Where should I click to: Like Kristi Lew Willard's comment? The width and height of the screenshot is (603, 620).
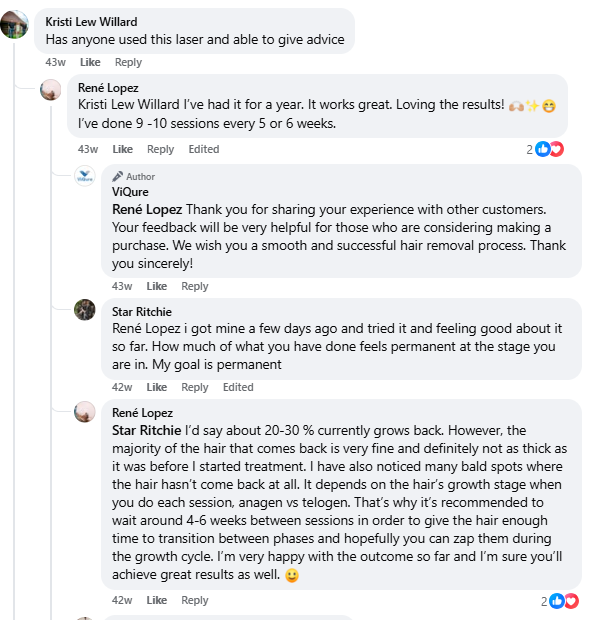(x=90, y=62)
